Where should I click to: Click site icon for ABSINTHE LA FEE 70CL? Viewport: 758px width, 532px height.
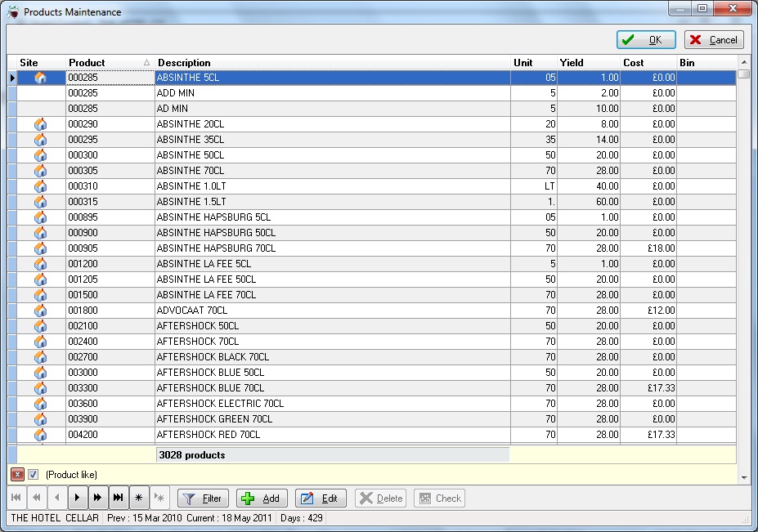[x=41, y=295]
